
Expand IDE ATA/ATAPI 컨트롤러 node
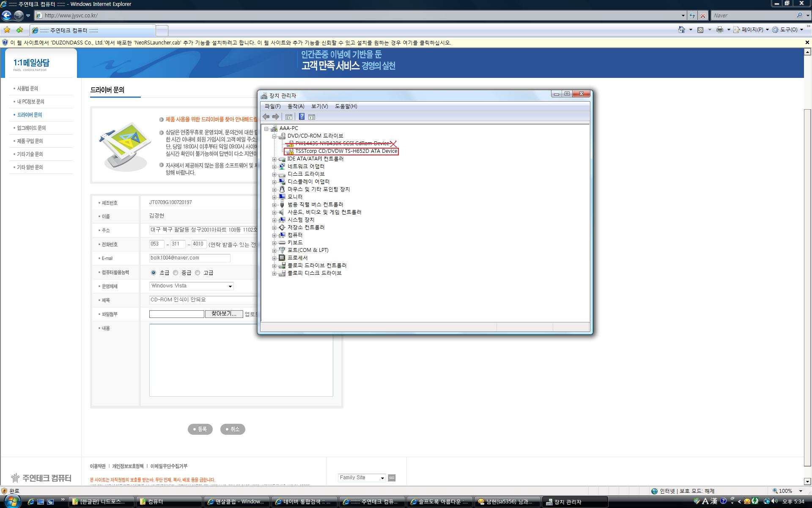click(x=274, y=159)
